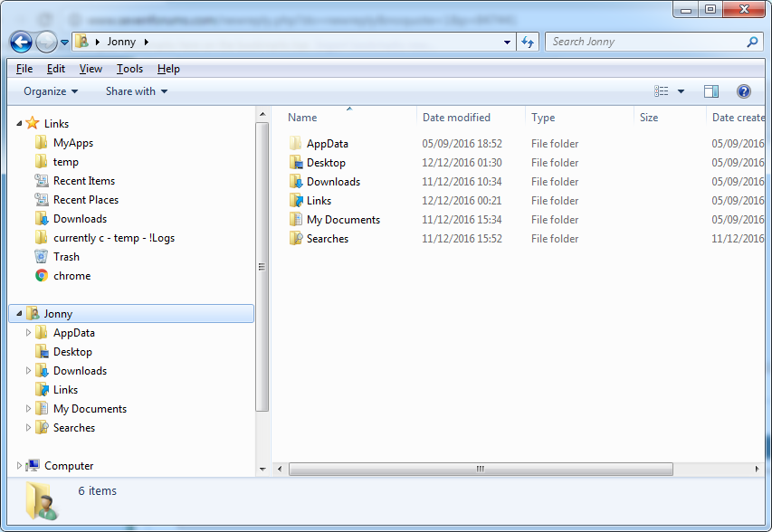This screenshot has height=532, width=772.
Task: Expand the Computer node in tree
Action: (x=19, y=466)
